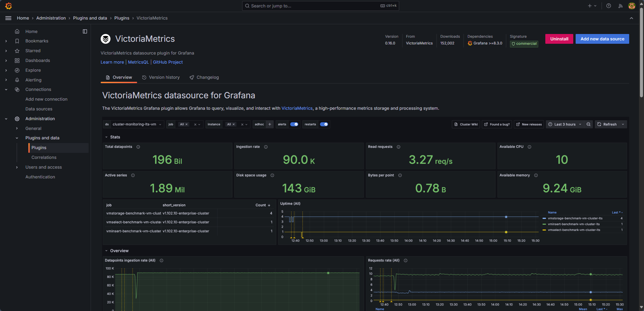Open the ds variable dropdown showing cluster-monitoring-lts-vm
Screen dimensions: 644x311
point(136,124)
